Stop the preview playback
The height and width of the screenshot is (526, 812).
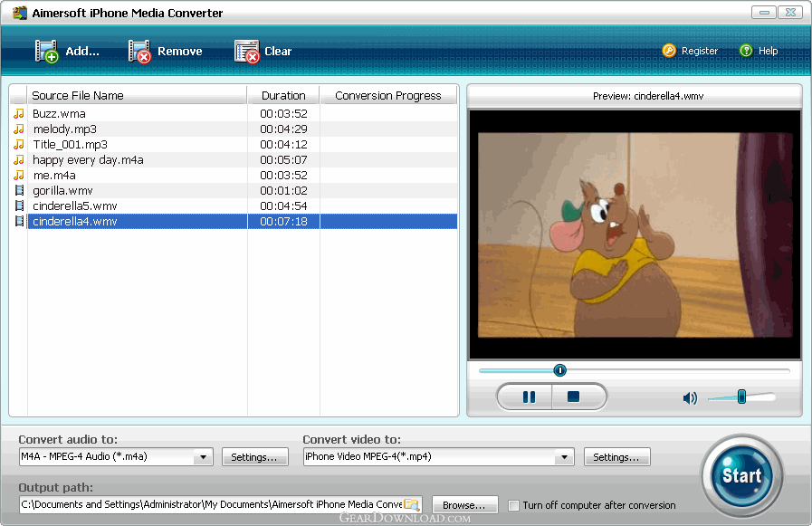pos(574,397)
